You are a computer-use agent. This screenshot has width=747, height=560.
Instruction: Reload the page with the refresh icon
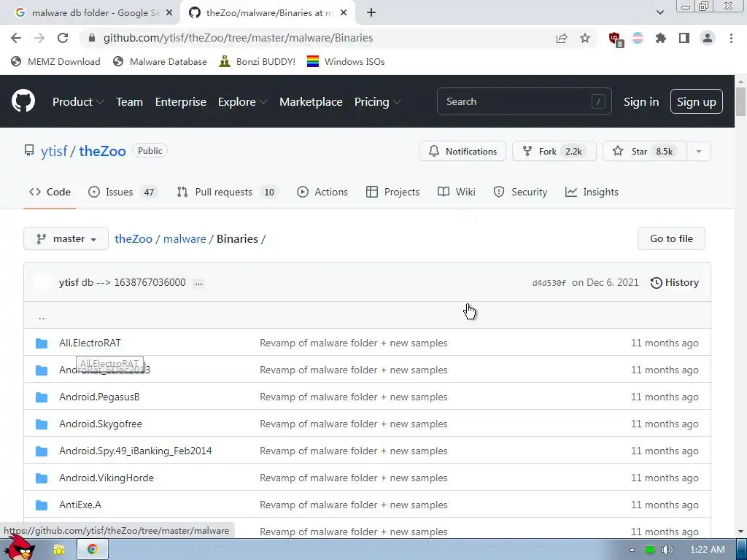(63, 38)
